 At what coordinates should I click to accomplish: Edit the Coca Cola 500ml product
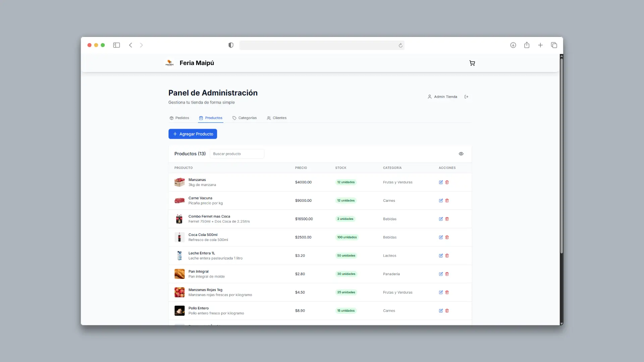(441, 237)
